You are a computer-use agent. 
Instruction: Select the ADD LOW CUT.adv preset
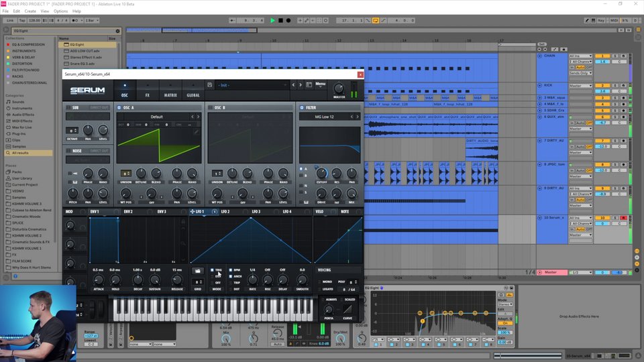coord(85,51)
